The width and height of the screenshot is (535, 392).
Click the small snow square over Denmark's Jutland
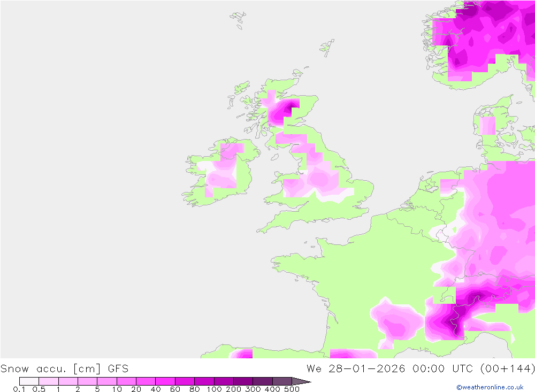pyautogui.click(x=487, y=125)
